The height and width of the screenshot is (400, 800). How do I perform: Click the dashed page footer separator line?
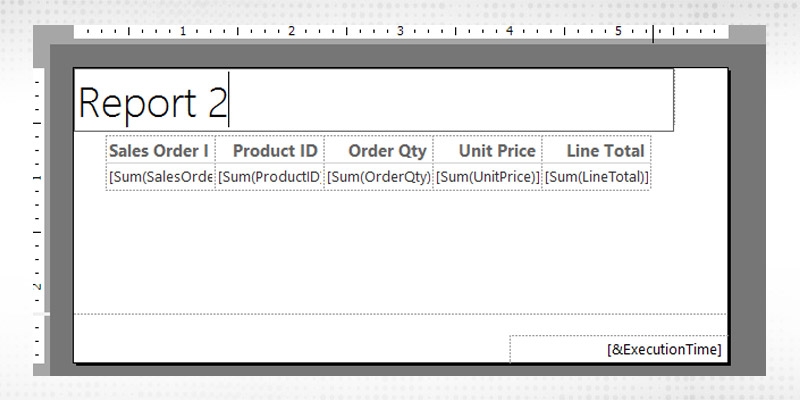300,314
